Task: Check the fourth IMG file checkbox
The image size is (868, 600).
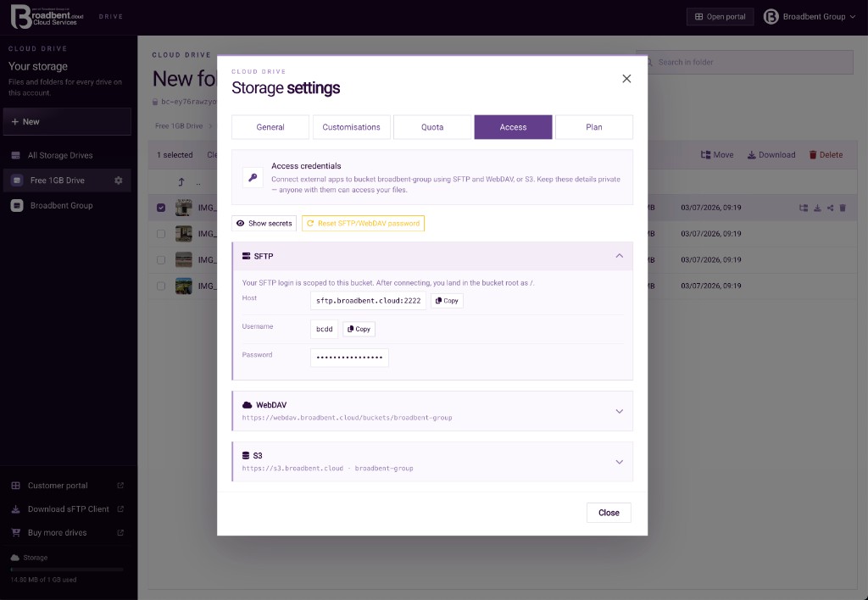Action: click(x=161, y=286)
